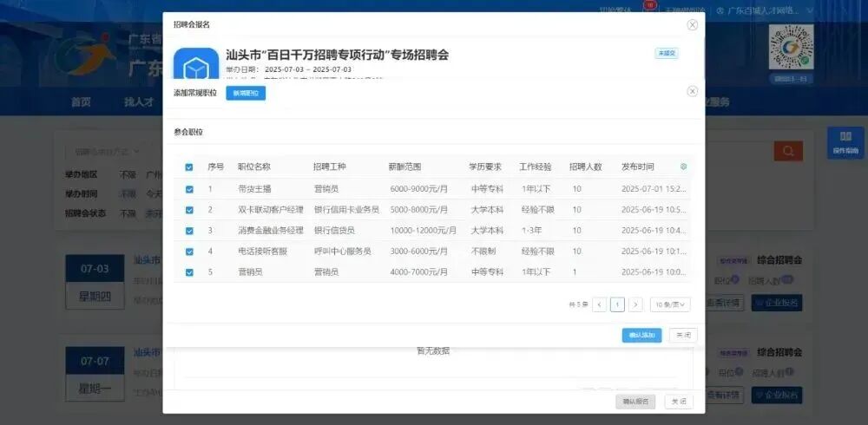Click the 确认添加 button
This screenshot has width=868, height=425.
tap(641, 336)
